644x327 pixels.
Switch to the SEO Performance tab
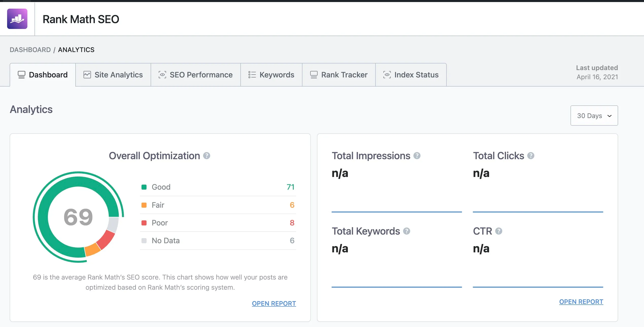pos(195,75)
